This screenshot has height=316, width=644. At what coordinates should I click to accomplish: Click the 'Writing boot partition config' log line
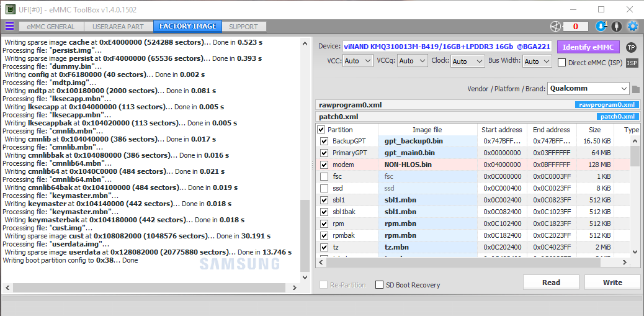click(70, 261)
